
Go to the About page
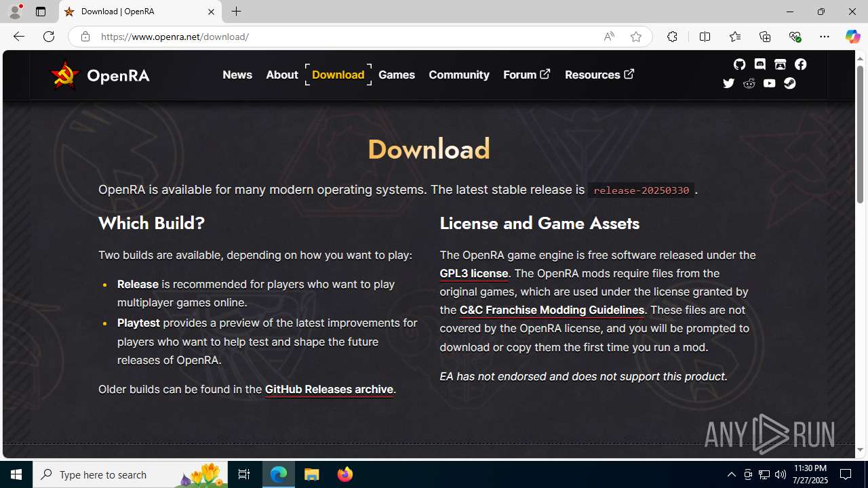click(x=282, y=75)
